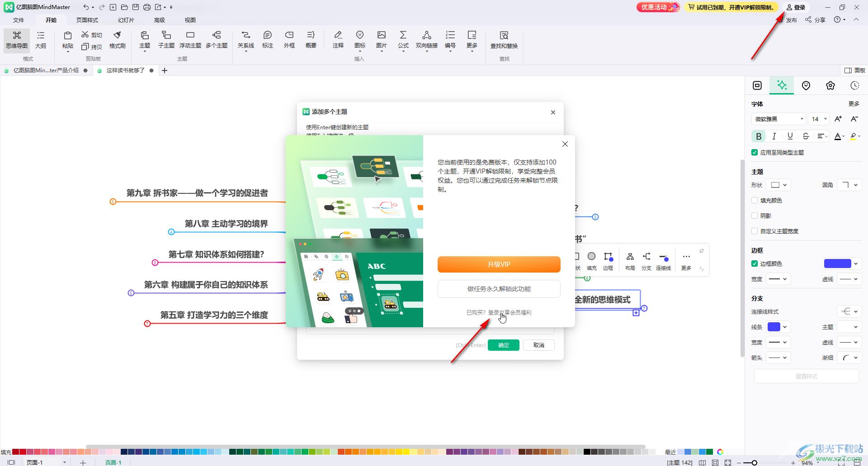The height and width of the screenshot is (466, 868).
Task: Click the 剪切 cut tool
Action: coord(92,35)
